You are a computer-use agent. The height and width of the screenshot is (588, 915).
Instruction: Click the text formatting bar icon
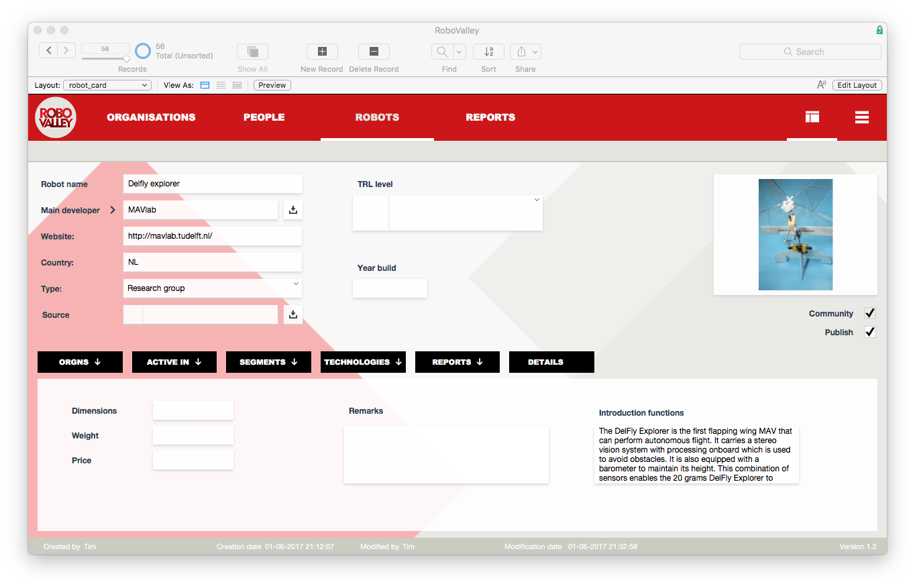tap(821, 85)
